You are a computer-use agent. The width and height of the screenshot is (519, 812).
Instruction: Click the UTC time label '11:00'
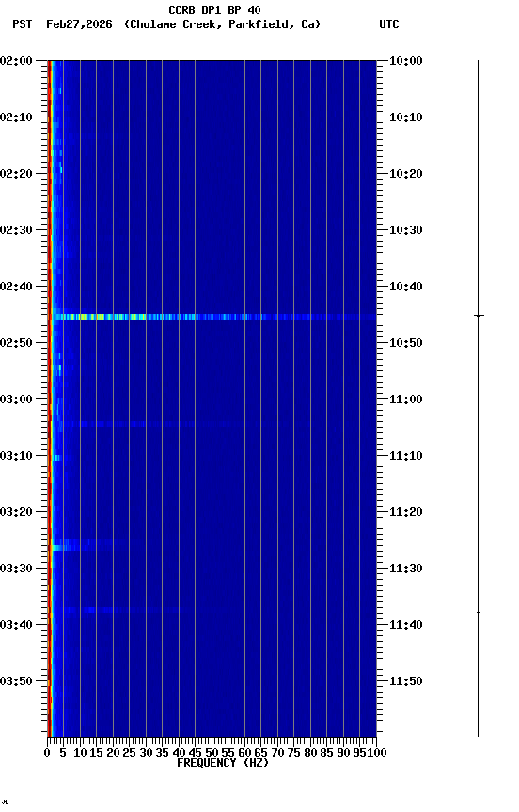tap(406, 399)
